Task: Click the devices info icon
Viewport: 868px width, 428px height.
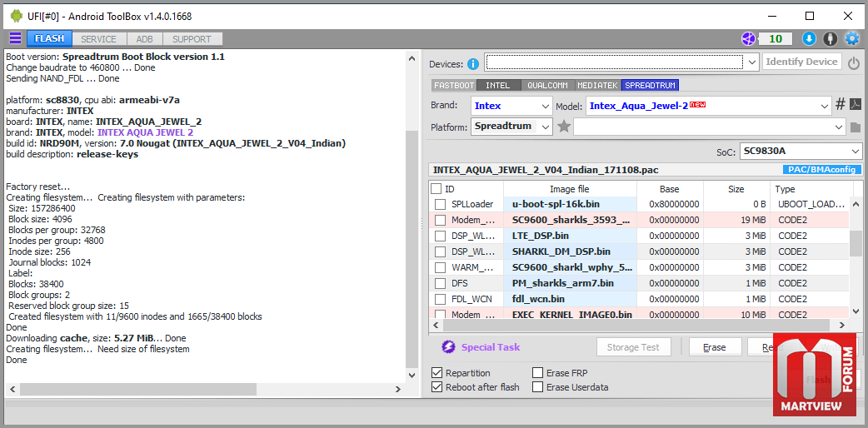Action: (x=473, y=64)
